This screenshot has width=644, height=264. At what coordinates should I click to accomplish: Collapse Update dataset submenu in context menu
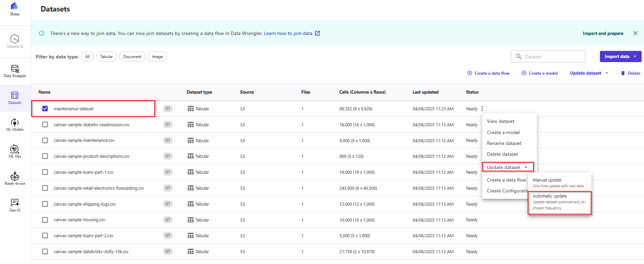tap(508, 167)
